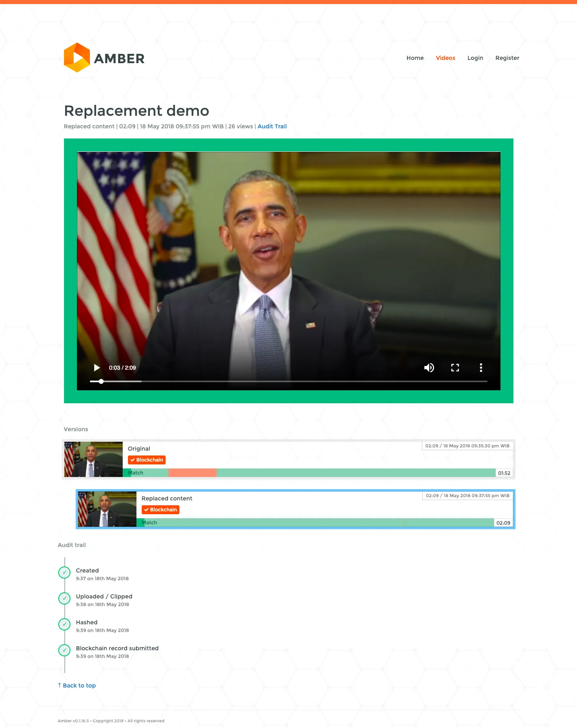
Task: Mute the video volume
Action: tap(429, 368)
